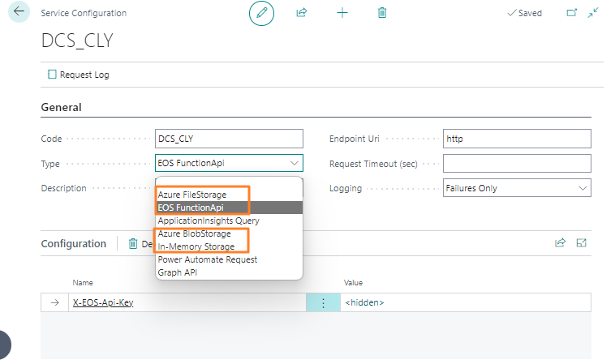
Task: Click the Endpoint Uri input field
Action: tap(517, 139)
